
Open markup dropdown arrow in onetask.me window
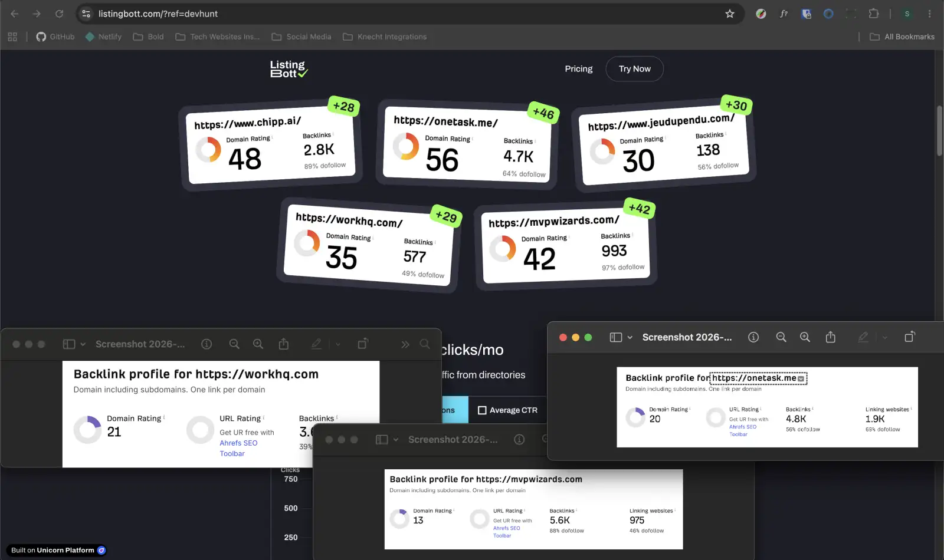pos(884,338)
